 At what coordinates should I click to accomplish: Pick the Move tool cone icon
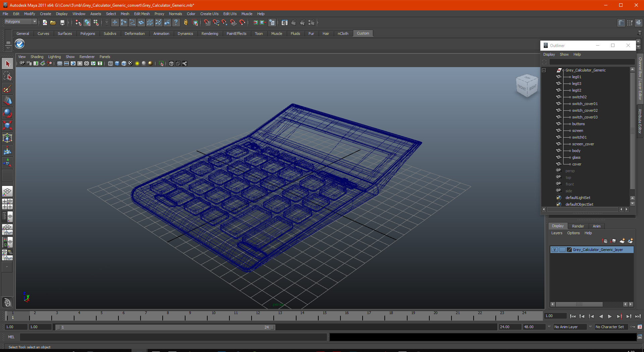(7, 101)
